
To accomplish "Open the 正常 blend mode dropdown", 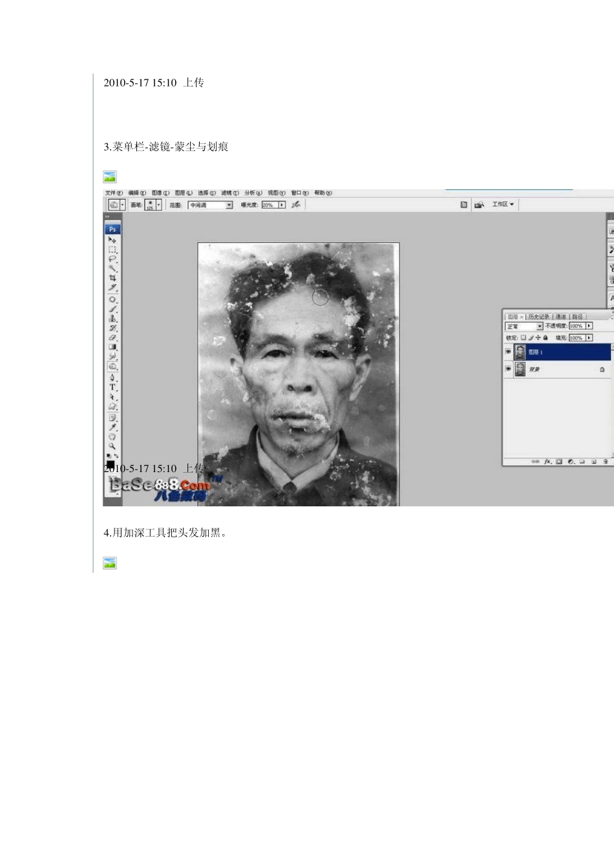I will click(524, 326).
